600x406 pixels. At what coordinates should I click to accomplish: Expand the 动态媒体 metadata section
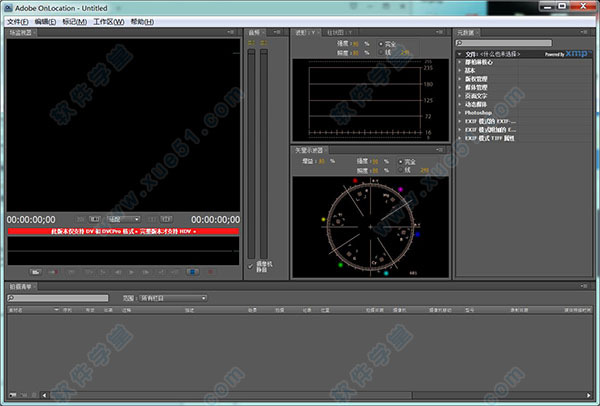460,104
